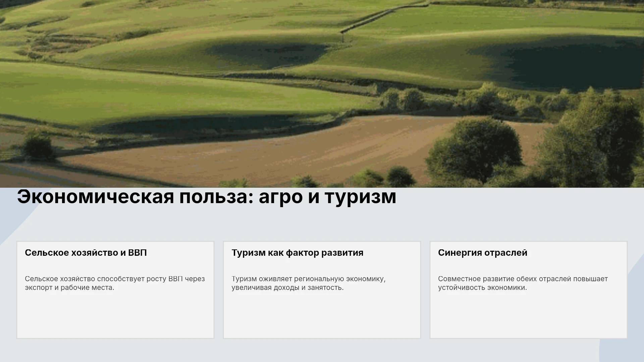This screenshot has width=644, height=362.
Task: Click the empty area of the synergy card
Action: coord(528,315)
